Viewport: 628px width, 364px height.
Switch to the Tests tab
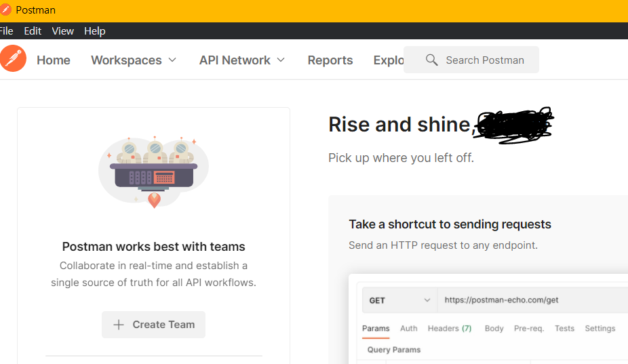(x=564, y=328)
